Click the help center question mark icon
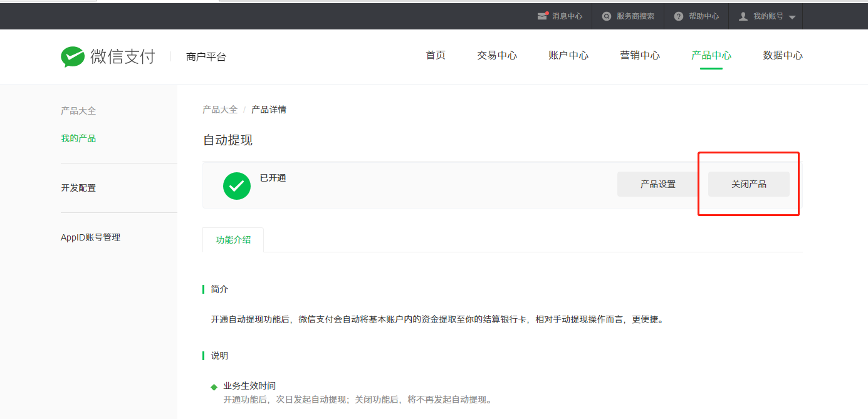The width and height of the screenshot is (868, 419). tap(678, 16)
